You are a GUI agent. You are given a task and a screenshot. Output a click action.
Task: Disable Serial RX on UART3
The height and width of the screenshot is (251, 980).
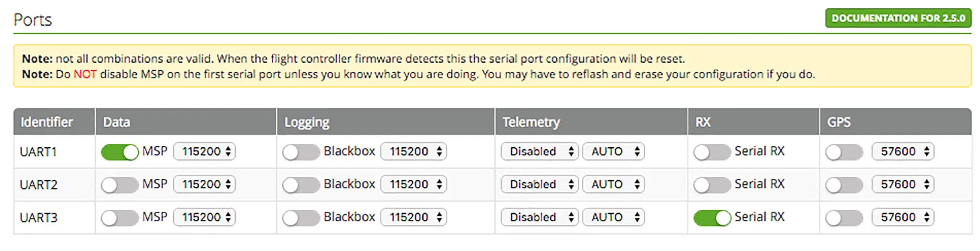point(712,218)
